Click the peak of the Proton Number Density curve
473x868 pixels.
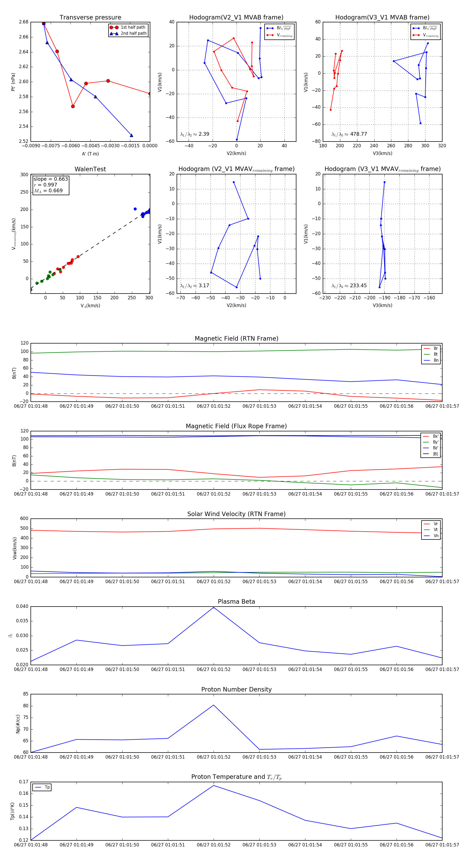(x=213, y=705)
